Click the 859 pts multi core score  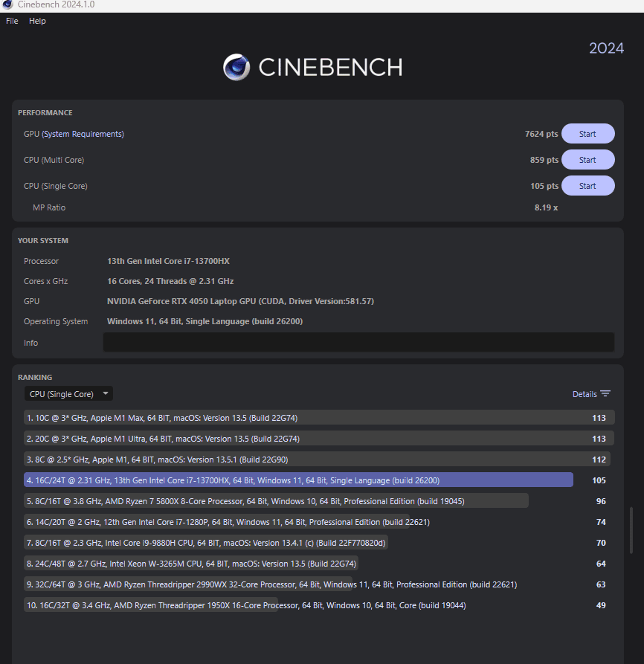click(x=544, y=160)
